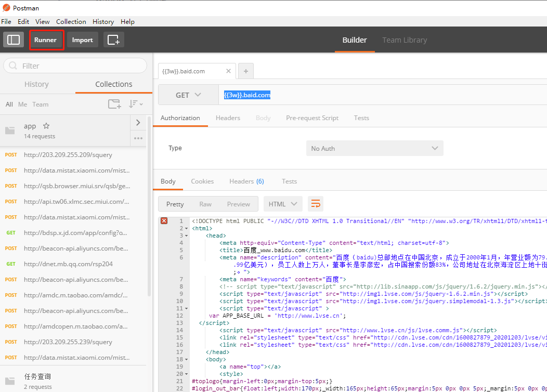Open POST http://203.209.255.239/squery request
Screen dimensions: 547x392
coord(73,342)
